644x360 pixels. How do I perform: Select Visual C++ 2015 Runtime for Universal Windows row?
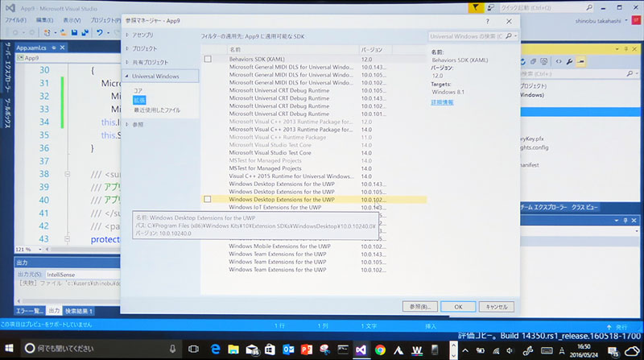(x=315, y=176)
